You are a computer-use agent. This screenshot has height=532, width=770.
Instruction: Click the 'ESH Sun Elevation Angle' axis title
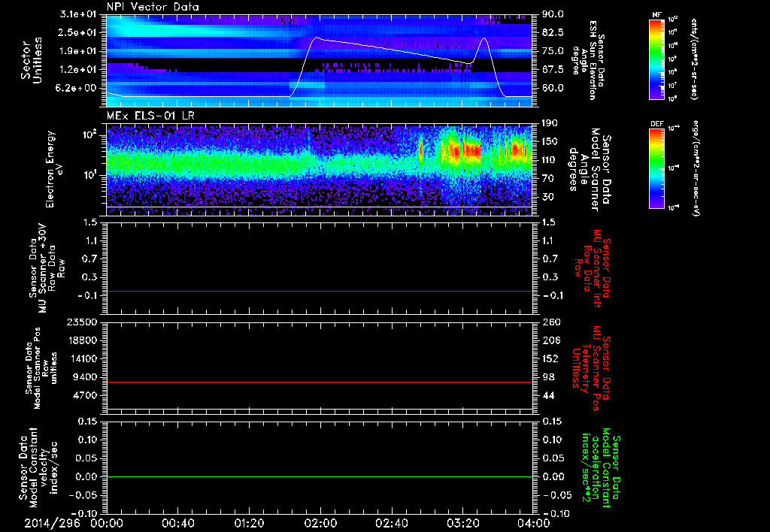pos(588,60)
